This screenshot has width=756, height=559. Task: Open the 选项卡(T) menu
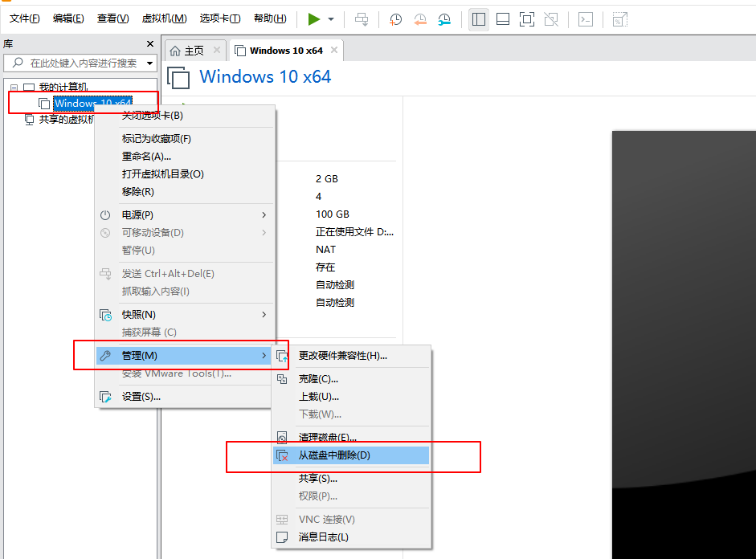click(x=220, y=18)
